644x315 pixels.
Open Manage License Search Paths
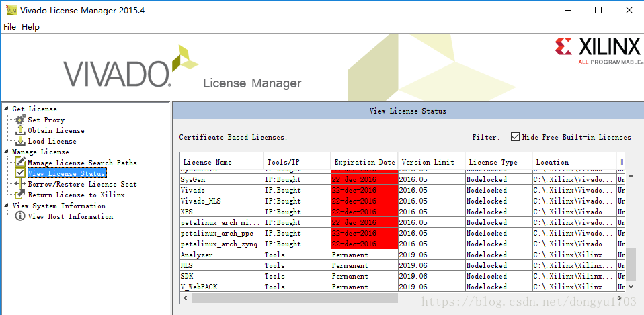[x=82, y=163]
